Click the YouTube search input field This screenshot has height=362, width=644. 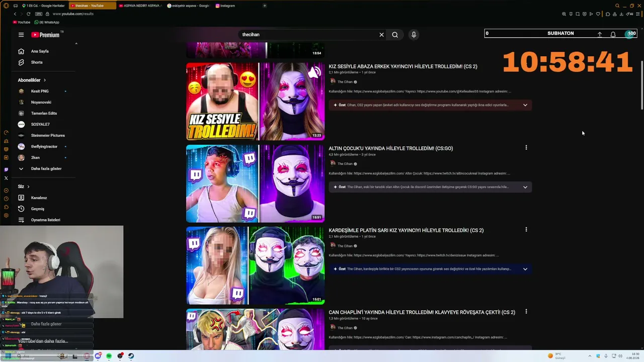click(x=307, y=35)
